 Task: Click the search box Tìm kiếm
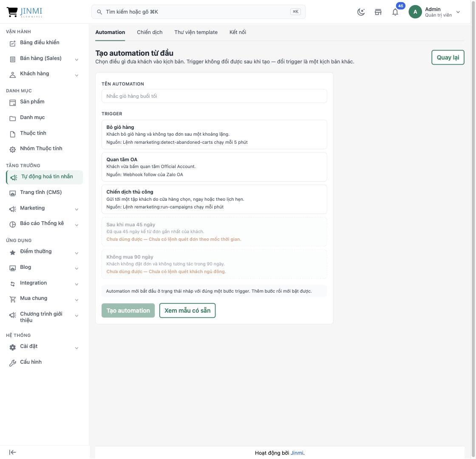tap(198, 12)
